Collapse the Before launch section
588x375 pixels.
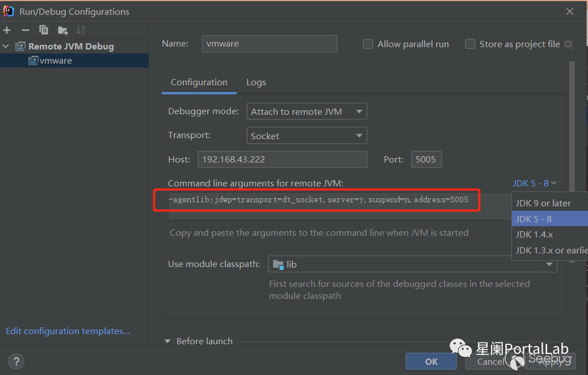pos(167,341)
